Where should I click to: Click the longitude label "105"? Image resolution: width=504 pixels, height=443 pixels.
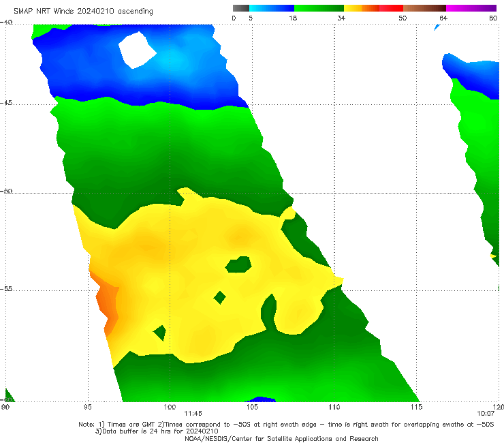click(252, 407)
